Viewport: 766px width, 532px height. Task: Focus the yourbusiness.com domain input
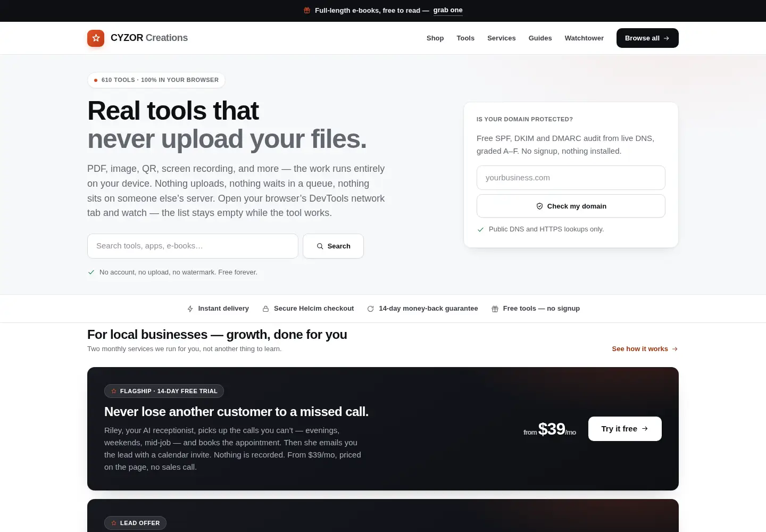pos(571,178)
